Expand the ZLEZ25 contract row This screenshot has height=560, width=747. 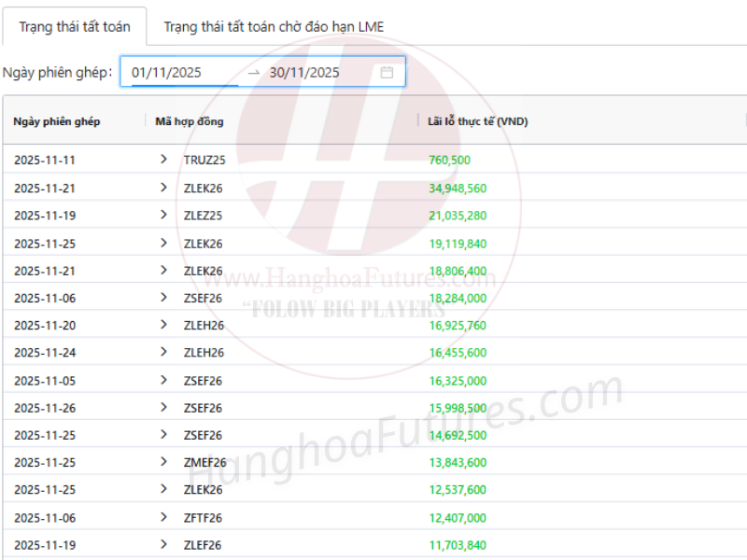(x=164, y=216)
